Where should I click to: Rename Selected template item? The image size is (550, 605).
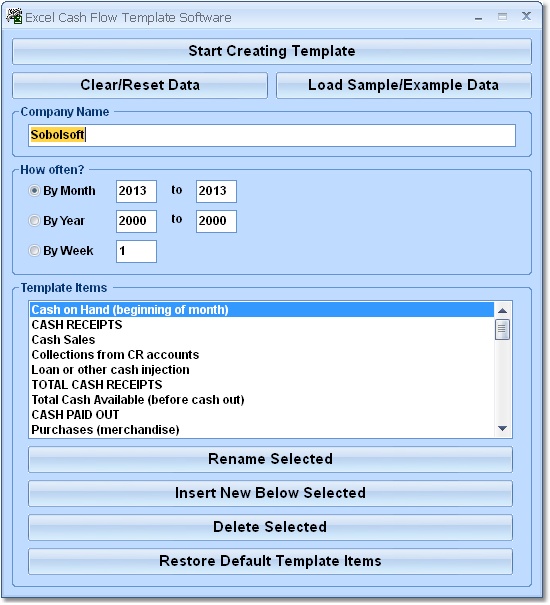click(x=270, y=460)
